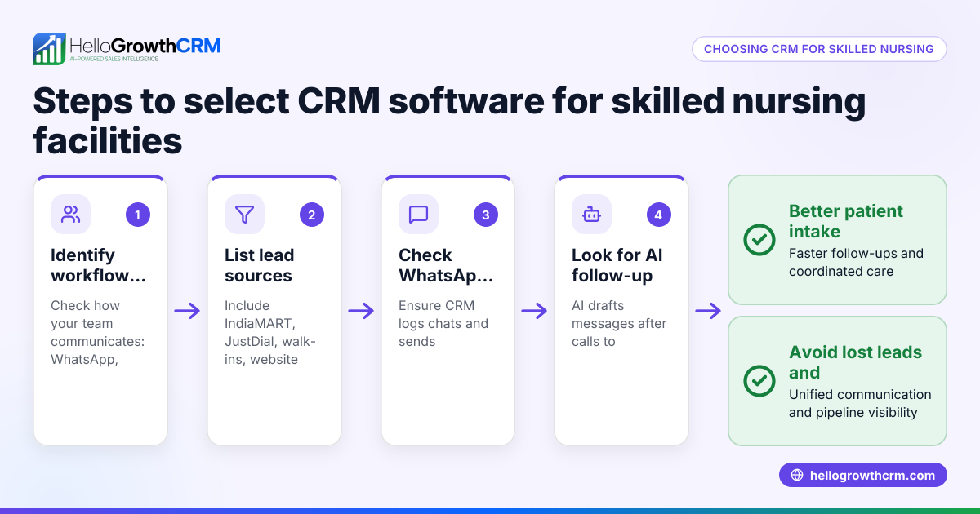Click the HelloGrowthCRM brand name text
The width and height of the screenshot is (980, 514).
(x=145, y=45)
